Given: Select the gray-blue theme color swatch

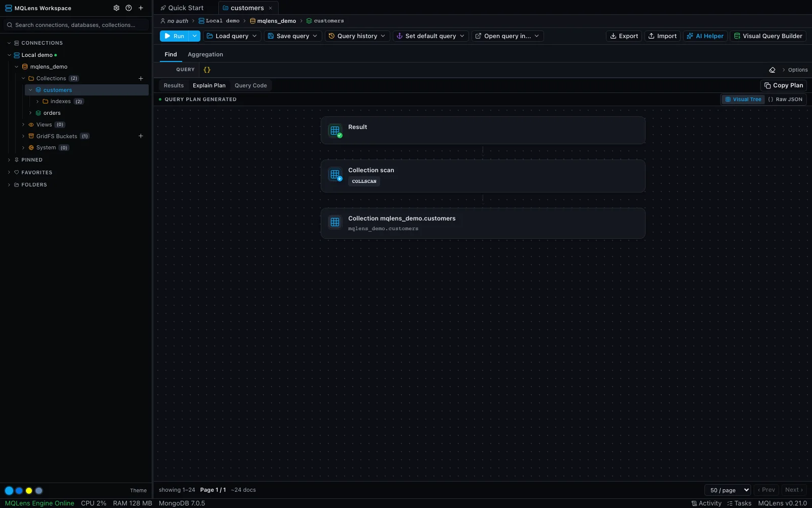Looking at the screenshot, I should click(39, 491).
